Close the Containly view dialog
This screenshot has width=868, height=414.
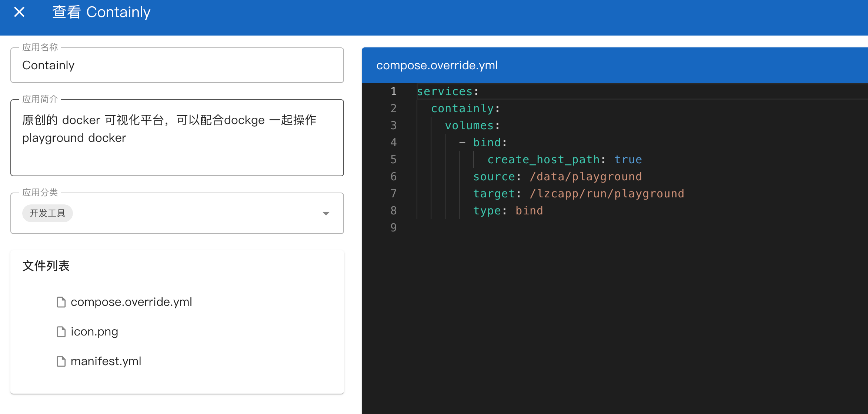click(x=19, y=12)
